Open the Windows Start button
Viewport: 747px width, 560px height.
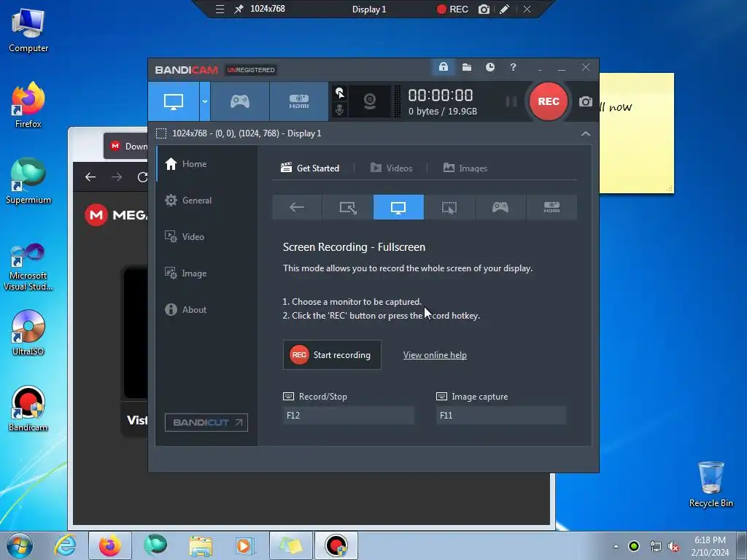19,545
